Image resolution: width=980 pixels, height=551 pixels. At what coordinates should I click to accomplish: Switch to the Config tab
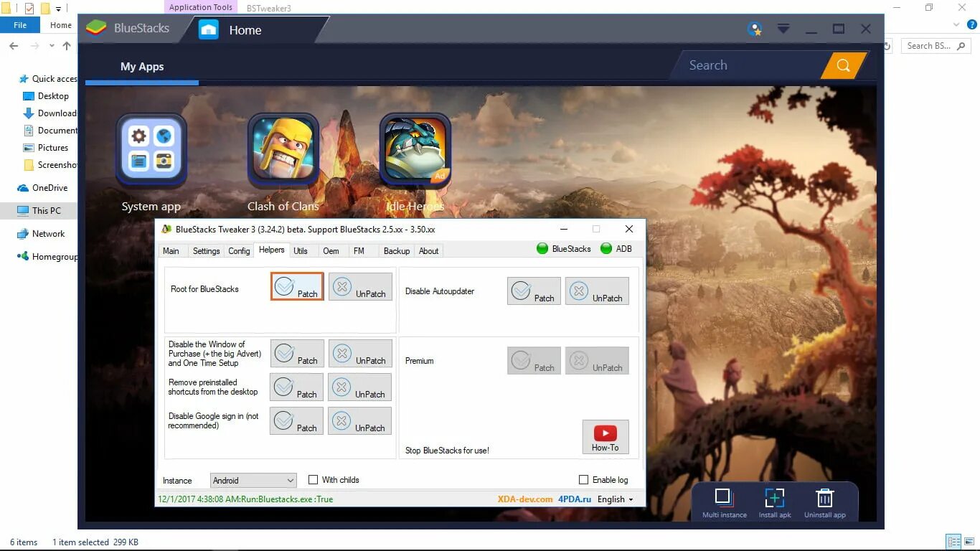tap(239, 250)
